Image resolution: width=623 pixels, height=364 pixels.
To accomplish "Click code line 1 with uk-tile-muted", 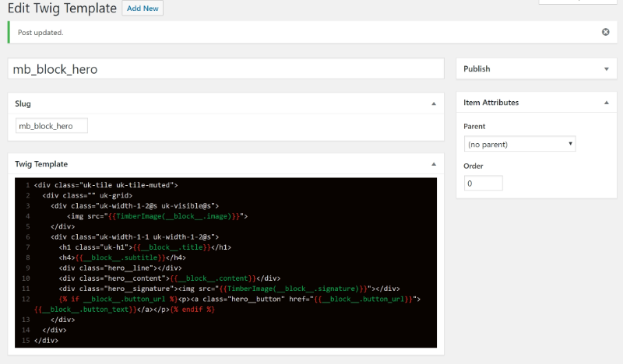I will click(106, 185).
